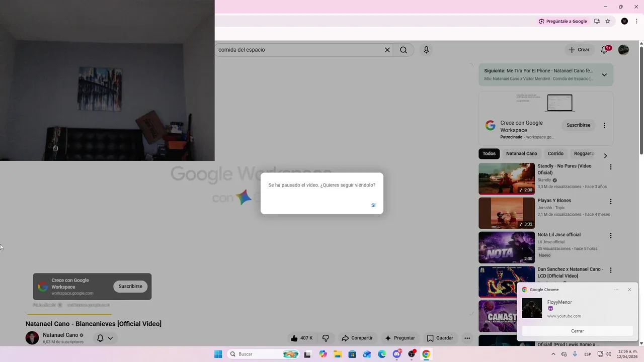Switch to Chrome on taskbar
This screenshot has width=644, height=362.
click(x=426, y=354)
